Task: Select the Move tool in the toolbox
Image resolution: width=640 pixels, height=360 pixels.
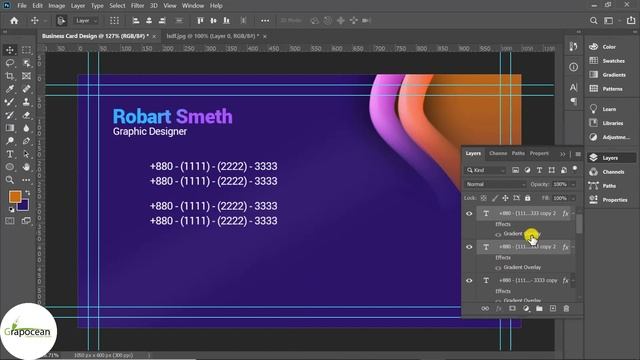Action: (10, 50)
